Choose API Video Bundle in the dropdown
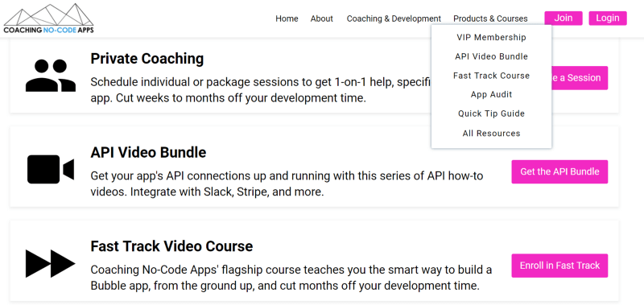Image resolution: width=644 pixels, height=305 pixels. 491,56
